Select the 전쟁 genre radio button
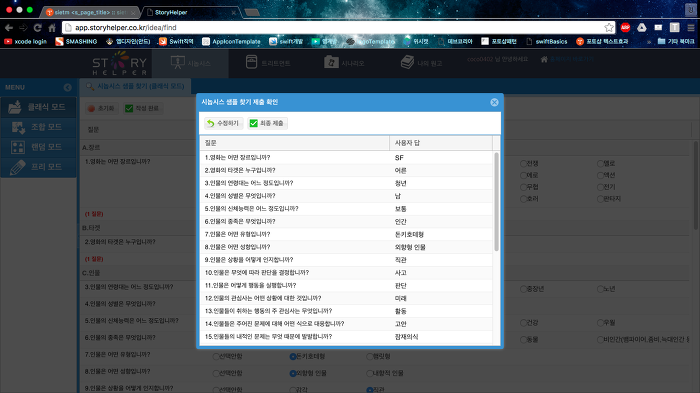Image resolution: width=700 pixels, height=393 pixels. click(523, 164)
